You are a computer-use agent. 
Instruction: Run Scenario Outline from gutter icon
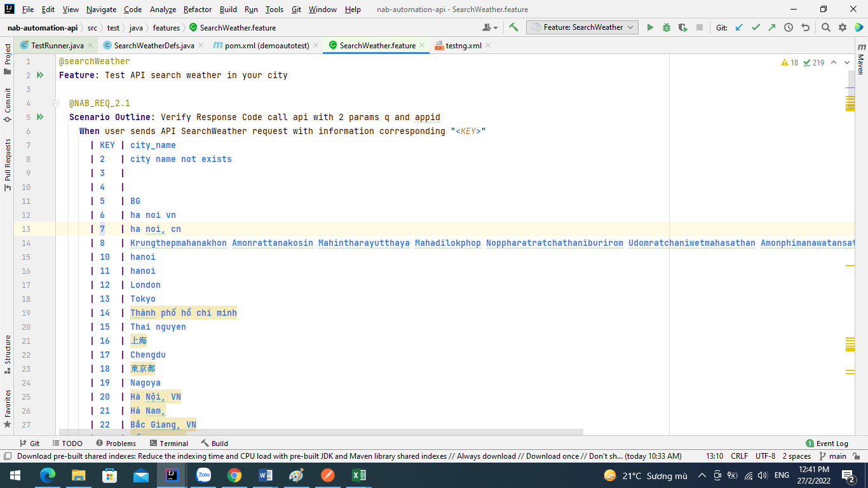coord(40,117)
